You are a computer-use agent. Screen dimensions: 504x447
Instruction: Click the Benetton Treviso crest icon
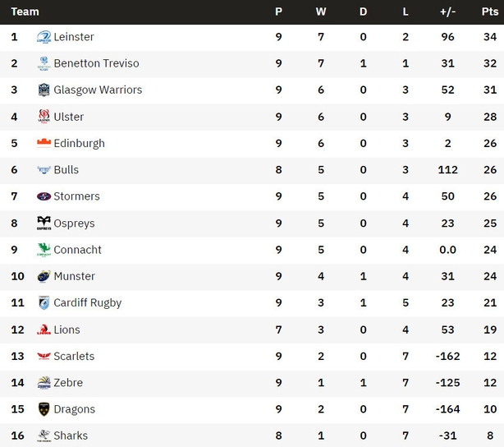click(x=44, y=63)
